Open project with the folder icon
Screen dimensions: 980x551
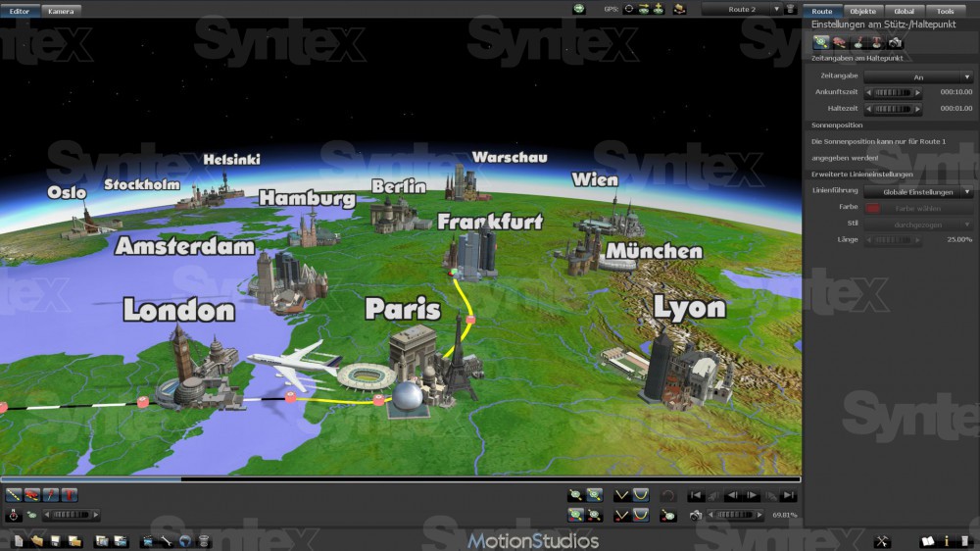(x=37, y=541)
